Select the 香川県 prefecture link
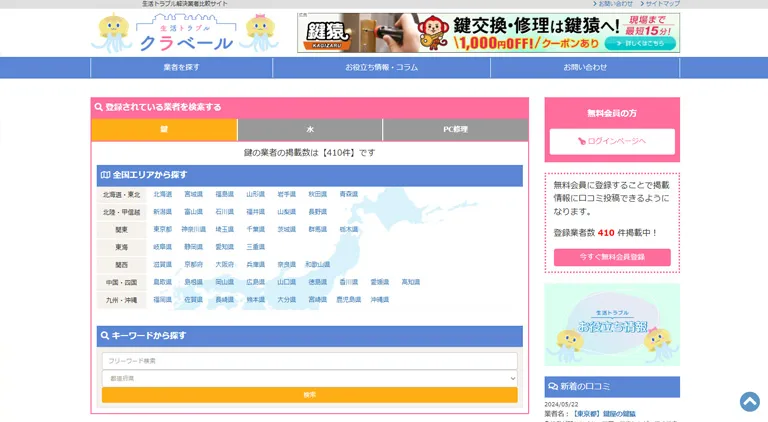768x422 pixels. tap(348, 282)
